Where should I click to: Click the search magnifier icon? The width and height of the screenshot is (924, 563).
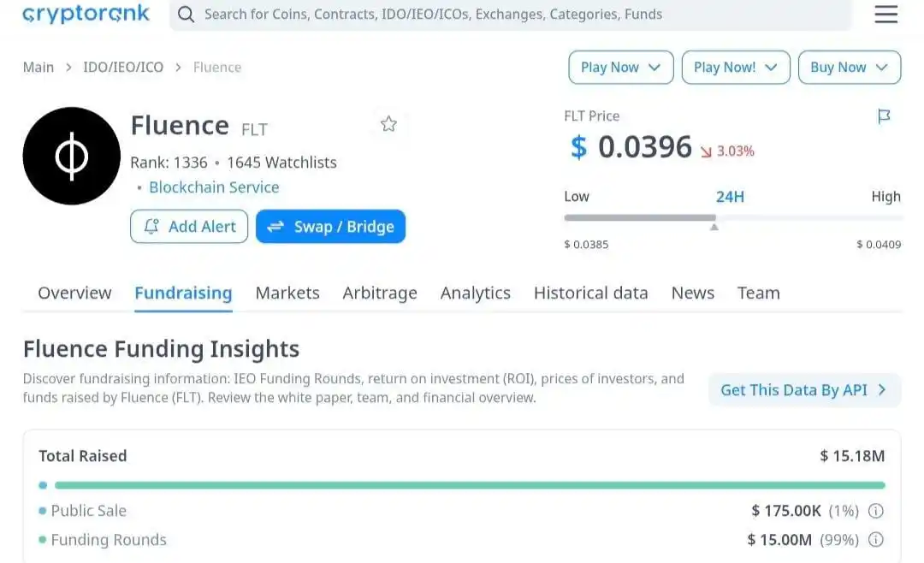coord(187,15)
